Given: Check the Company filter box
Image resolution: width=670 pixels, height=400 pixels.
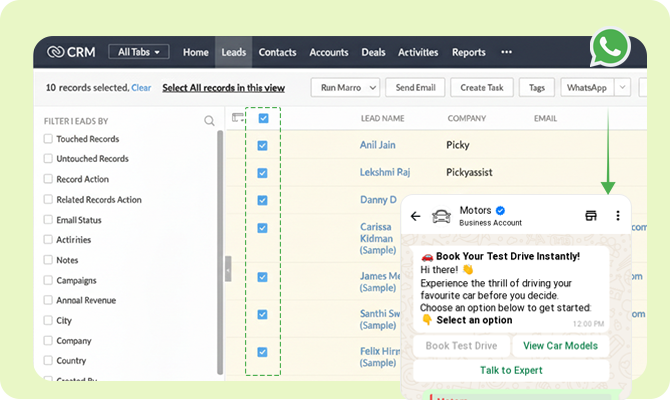Looking at the screenshot, I should [x=48, y=341].
